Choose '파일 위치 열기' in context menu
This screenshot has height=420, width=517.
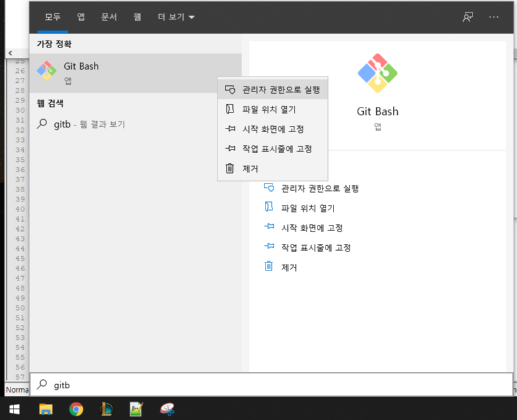click(272, 109)
